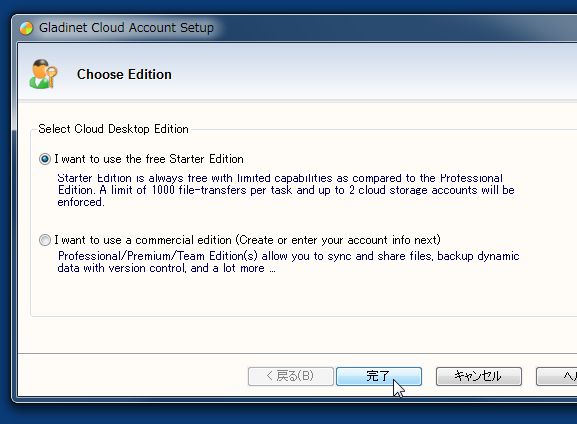Image resolution: width=577 pixels, height=424 pixels.
Task: Click the 完了 (Finish) button
Action: click(379, 376)
